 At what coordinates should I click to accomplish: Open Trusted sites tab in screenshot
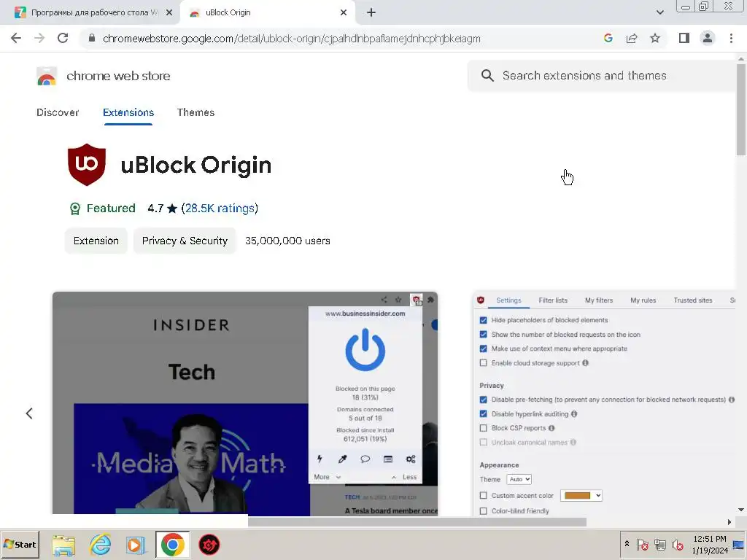(x=693, y=300)
